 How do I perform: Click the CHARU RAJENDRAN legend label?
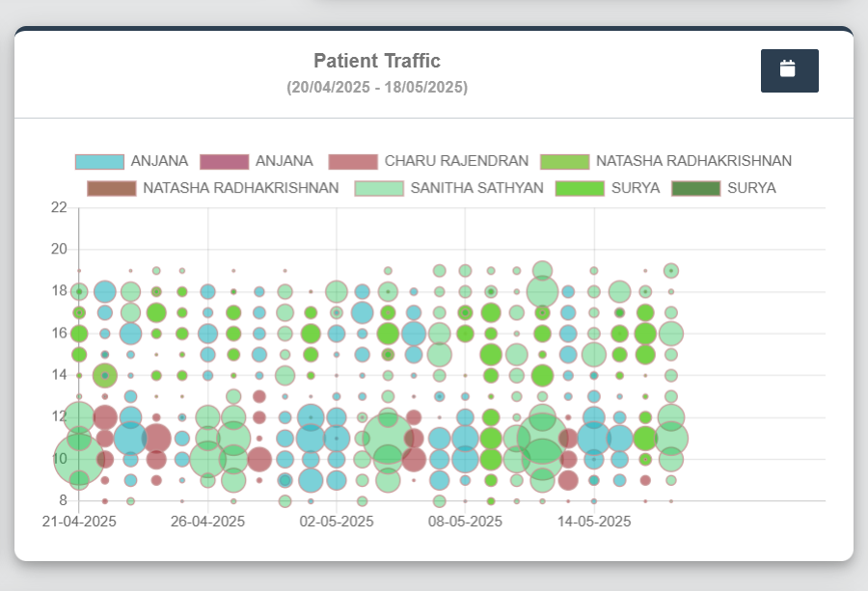[x=456, y=162]
